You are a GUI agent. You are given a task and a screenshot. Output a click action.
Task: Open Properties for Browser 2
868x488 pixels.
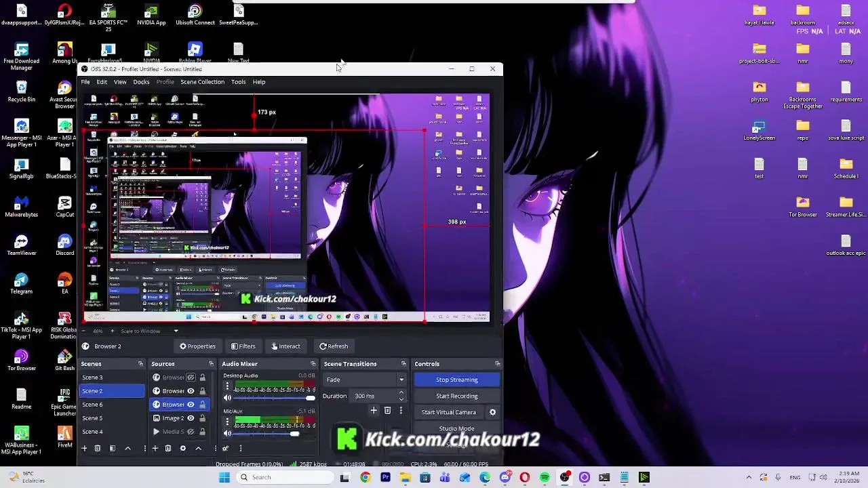tap(197, 346)
